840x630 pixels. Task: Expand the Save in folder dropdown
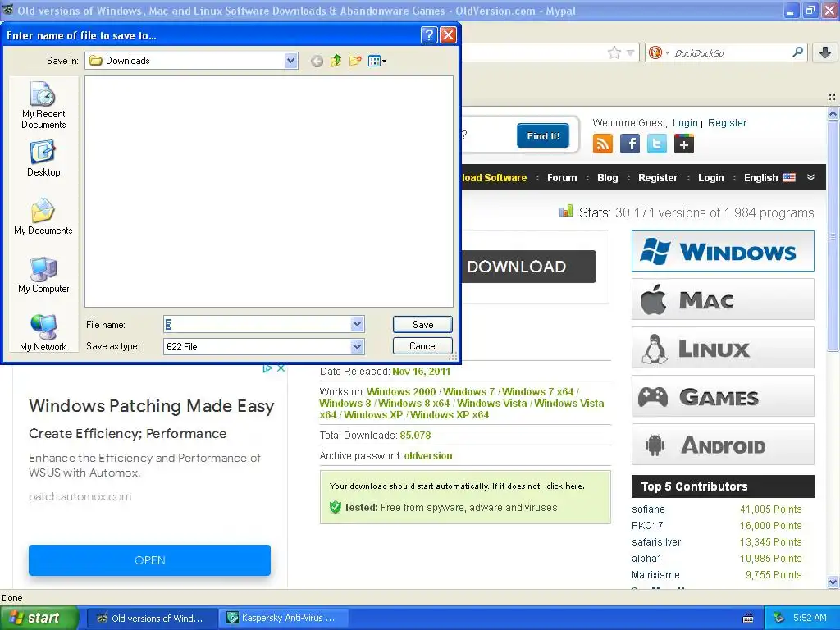coord(291,61)
